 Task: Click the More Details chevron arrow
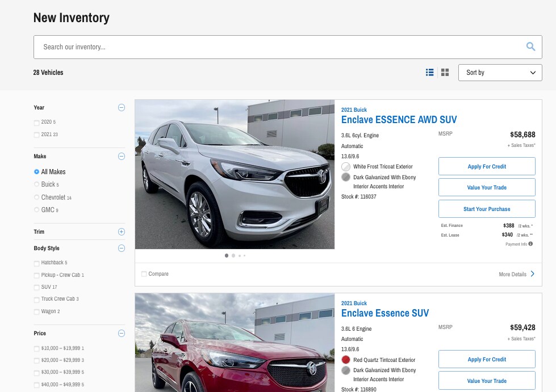(x=533, y=274)
